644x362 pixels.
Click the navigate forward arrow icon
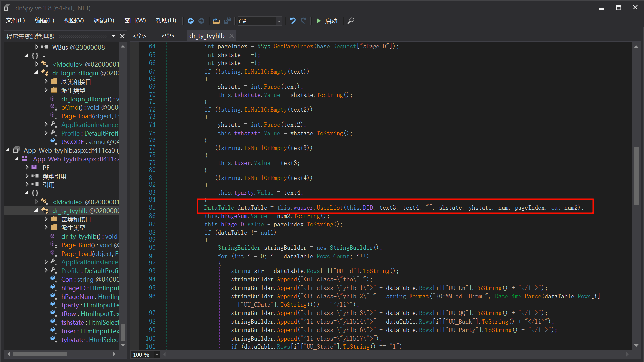coord(201,21)
